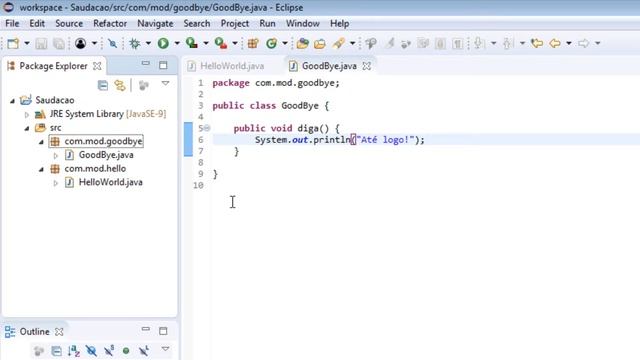Open the Help menu
The image size is (640, 360).
point(340,24)
